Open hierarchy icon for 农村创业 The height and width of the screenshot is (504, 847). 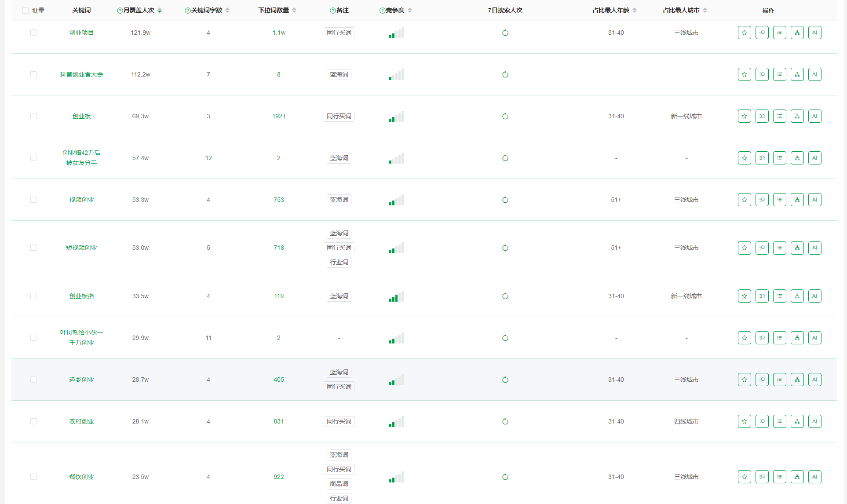[x=797, y=421]
